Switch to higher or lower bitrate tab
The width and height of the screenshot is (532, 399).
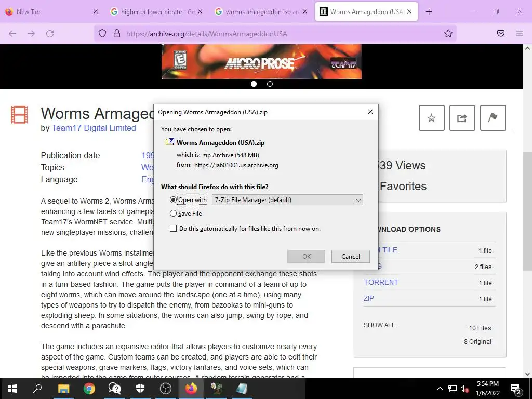pos(154,11)
